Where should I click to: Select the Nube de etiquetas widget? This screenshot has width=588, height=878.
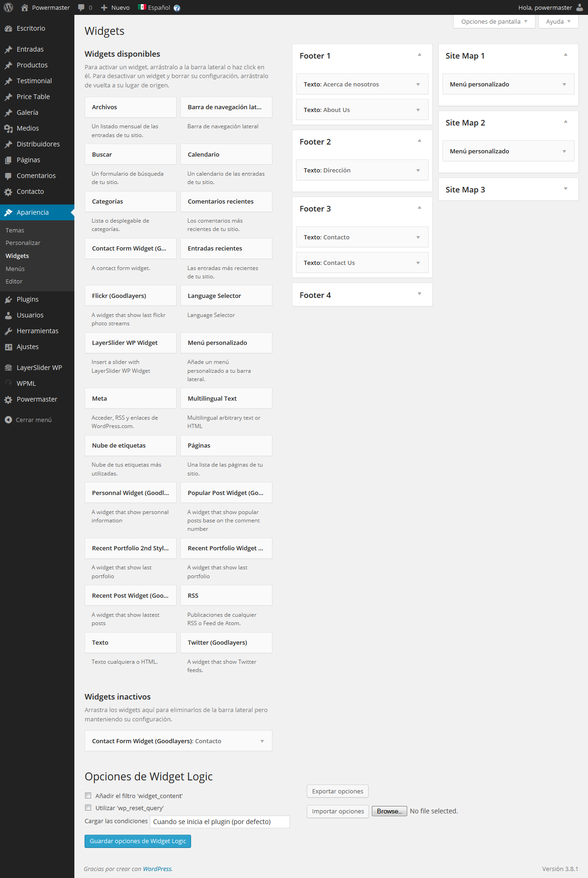pos(131,445)
